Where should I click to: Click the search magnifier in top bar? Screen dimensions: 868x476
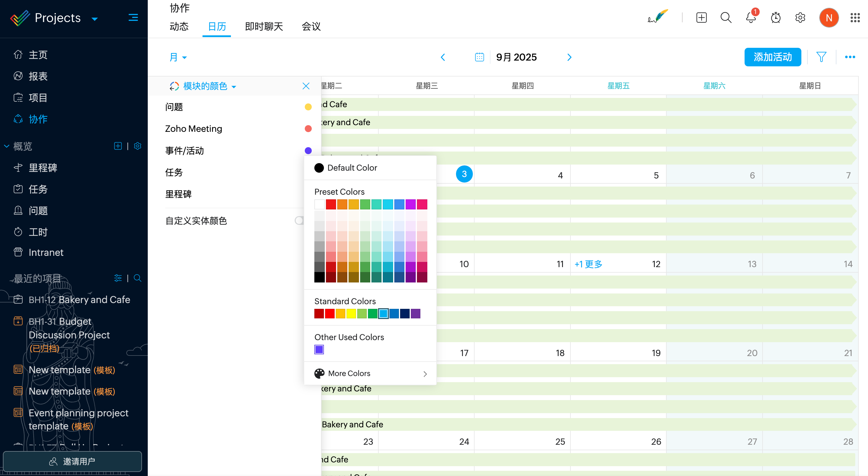click(726, 17)
